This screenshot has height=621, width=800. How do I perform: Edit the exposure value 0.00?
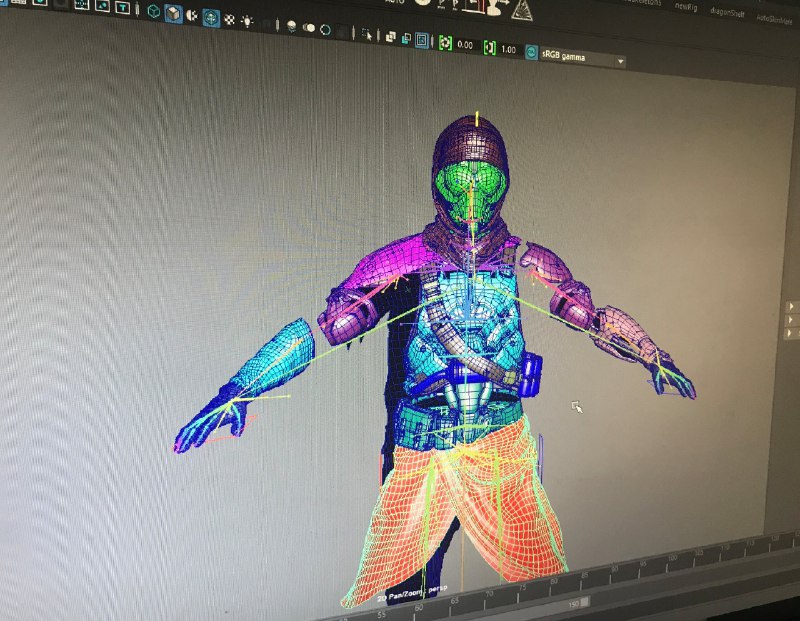tap(465, 45)
